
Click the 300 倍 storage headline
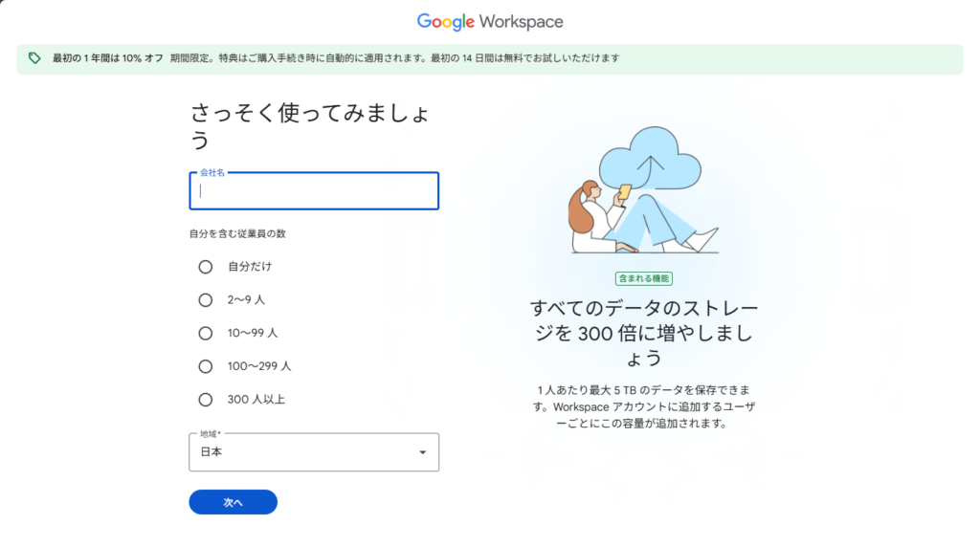point(643,333)
